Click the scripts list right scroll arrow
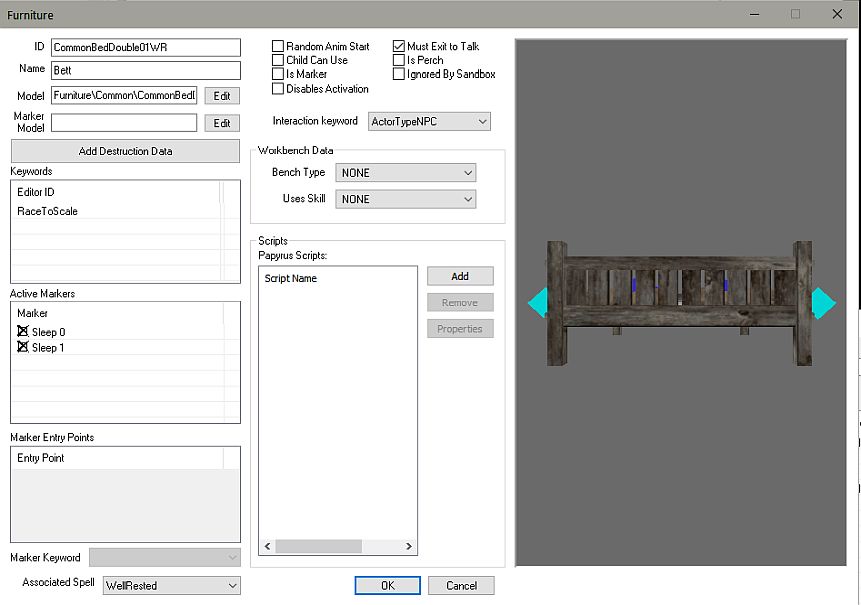Viewport: 861px width, 605px height. 409,547
